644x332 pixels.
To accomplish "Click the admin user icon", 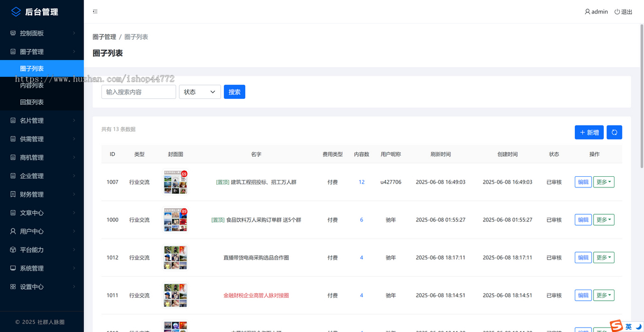I will pyautogui.click(x=587, y=11).
